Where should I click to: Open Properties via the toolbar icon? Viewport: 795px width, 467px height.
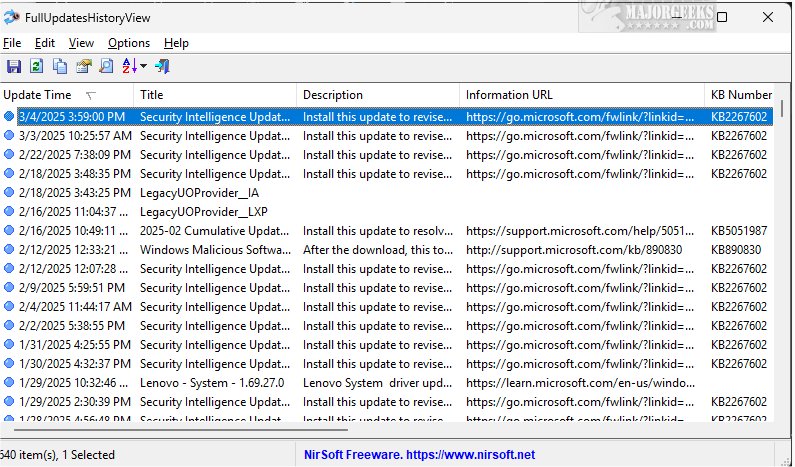84,66
